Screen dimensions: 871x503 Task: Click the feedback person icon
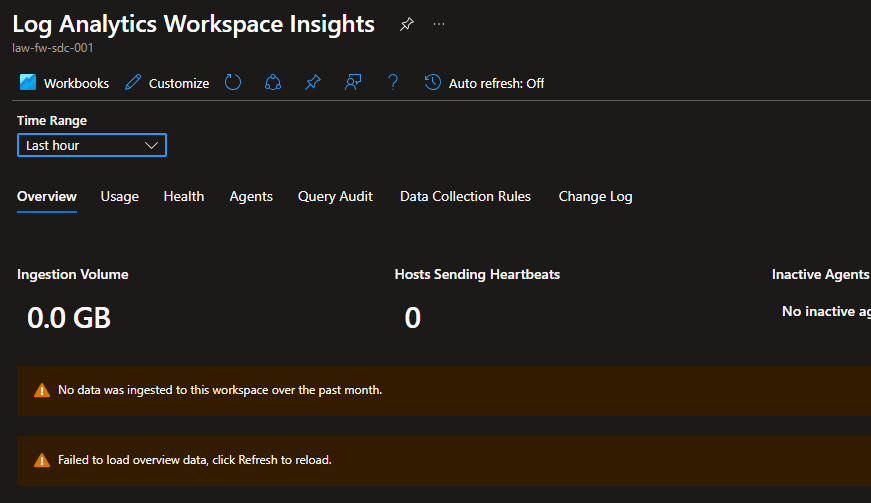tap(353, 83)
